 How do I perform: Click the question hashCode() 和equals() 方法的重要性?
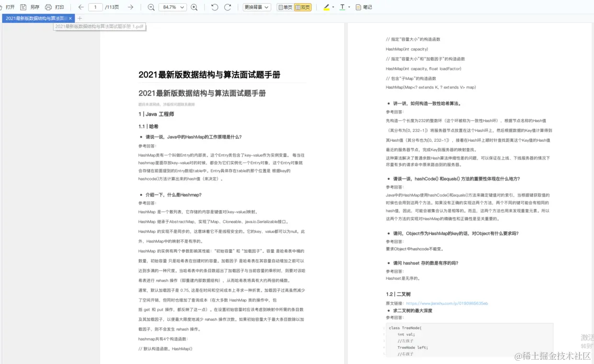[x=457, y=179]
